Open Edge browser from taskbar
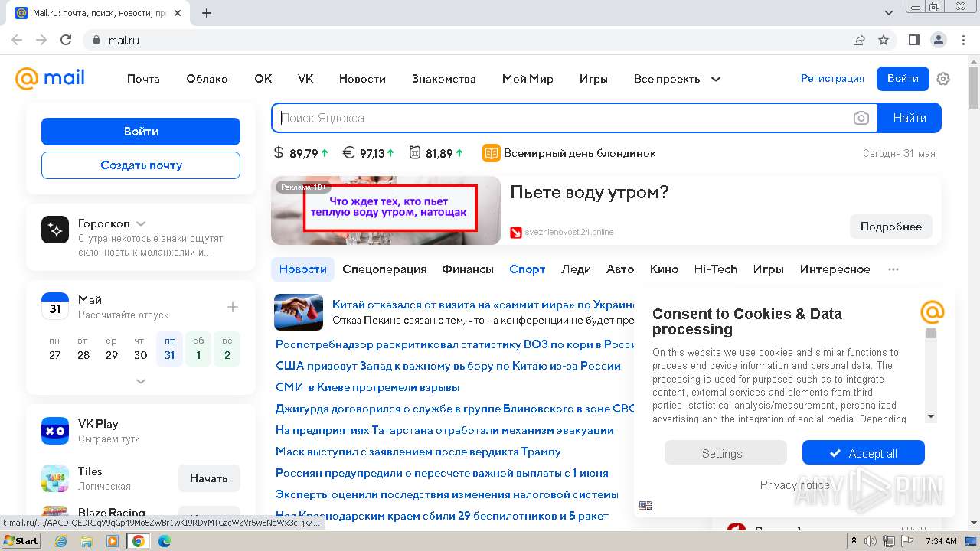 pos(164,541)
